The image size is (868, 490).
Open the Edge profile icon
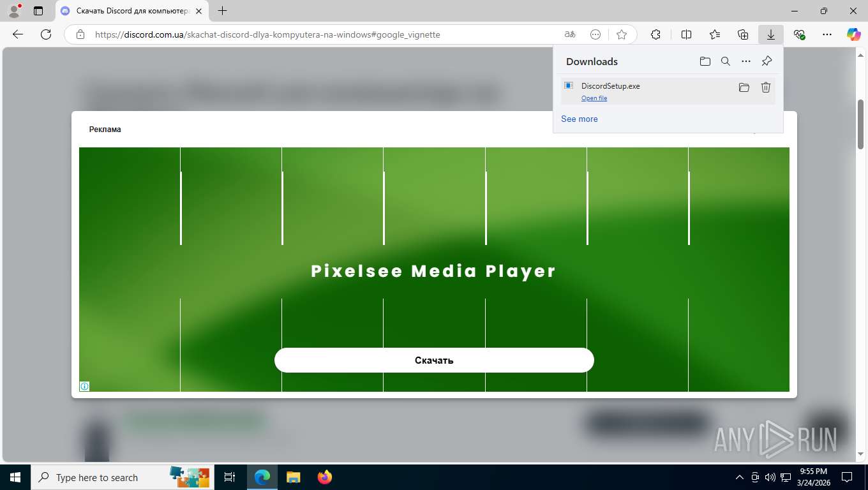click(x=14, y=11)
